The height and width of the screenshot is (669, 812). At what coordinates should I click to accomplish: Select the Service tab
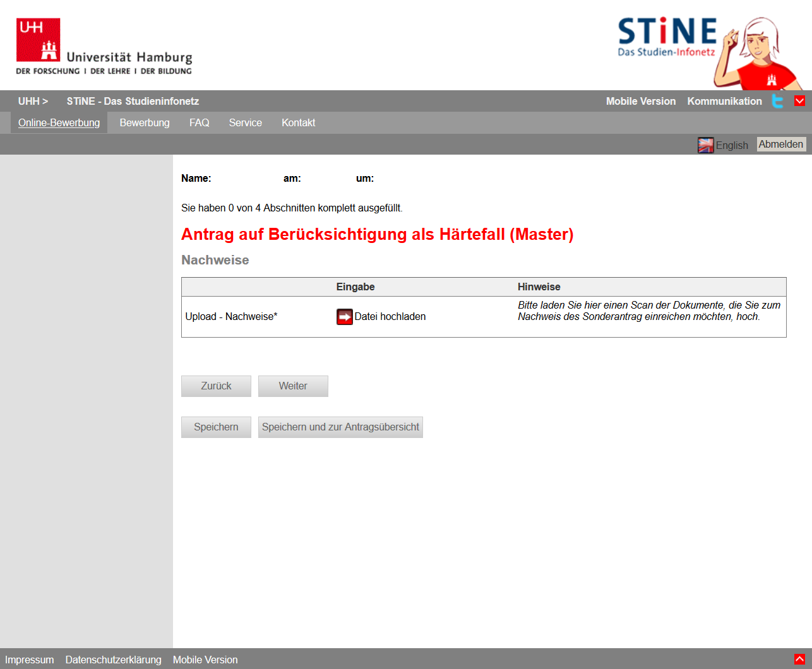point(245,122)
